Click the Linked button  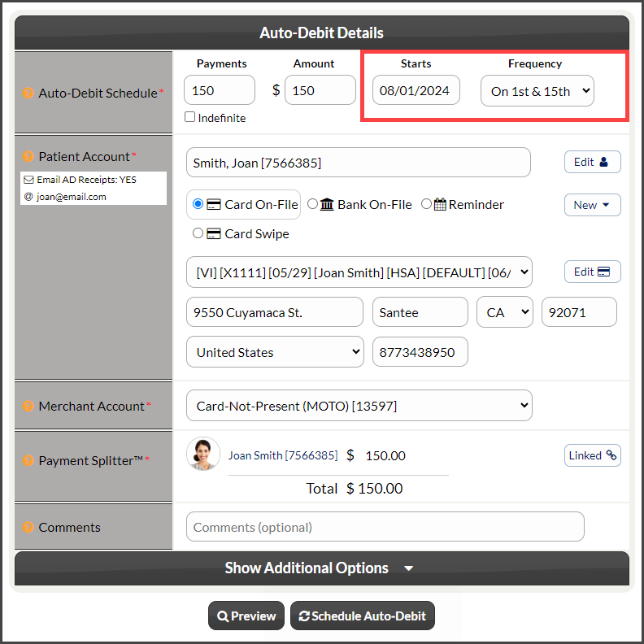592,455
